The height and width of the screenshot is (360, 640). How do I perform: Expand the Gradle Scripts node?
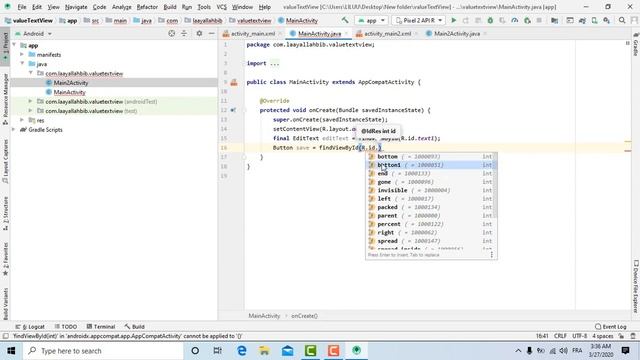click(14, 129)
